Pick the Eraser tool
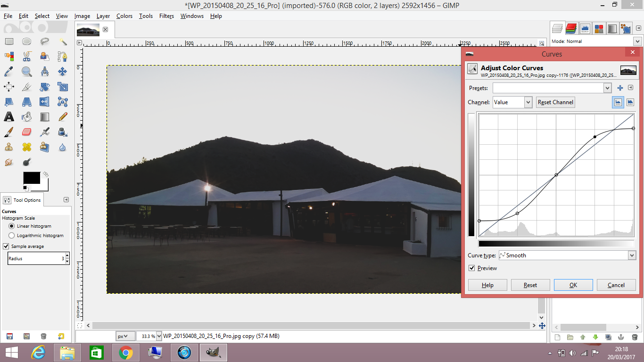 (26, 132)
